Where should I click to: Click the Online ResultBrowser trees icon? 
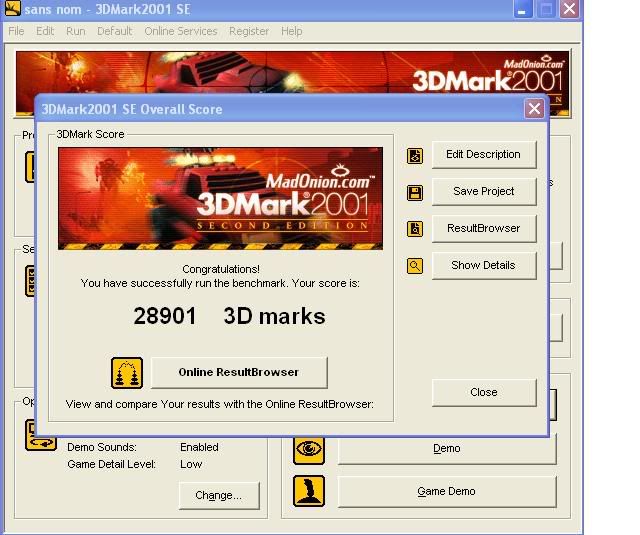point(127,373)
